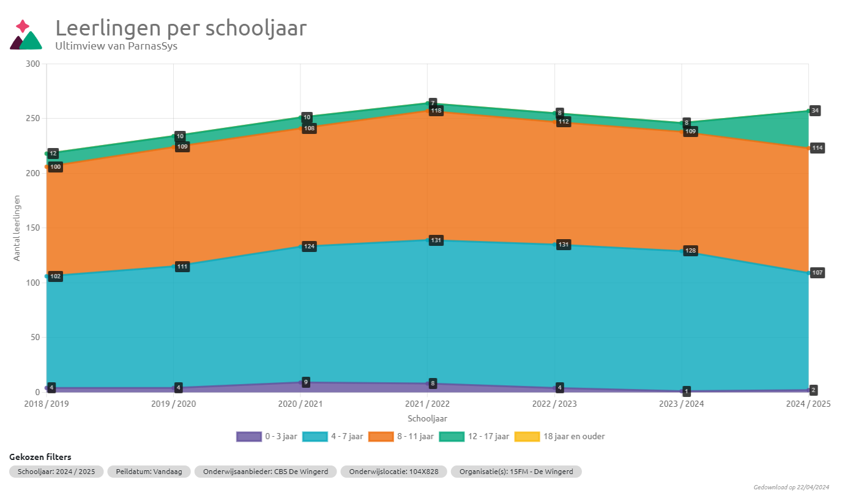Select the 128 data label
This screenshot has width=842, height=504.
tap(690, 251)
